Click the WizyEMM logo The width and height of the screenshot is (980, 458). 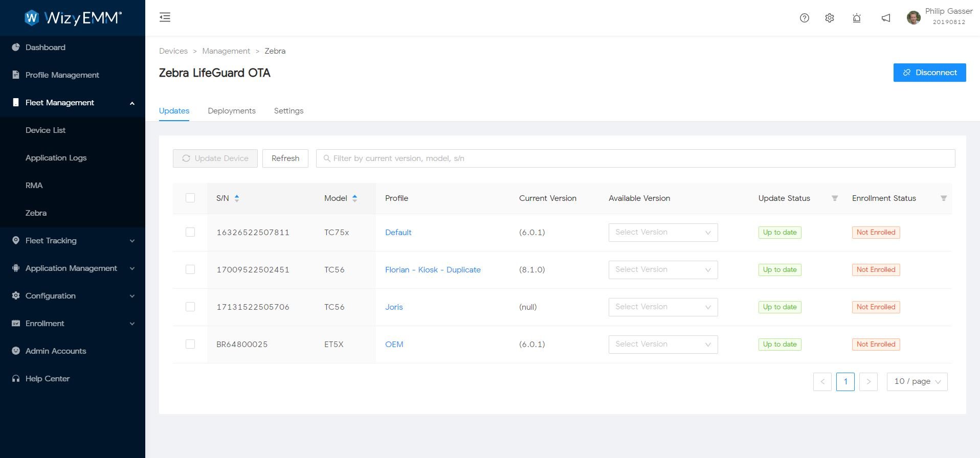click(x=73, y=17)
